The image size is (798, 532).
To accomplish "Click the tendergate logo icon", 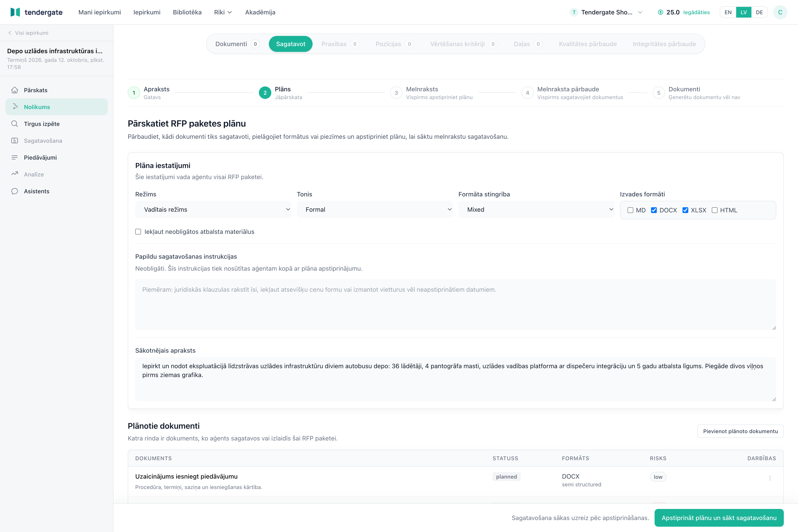I will click(x=15, y=12).
